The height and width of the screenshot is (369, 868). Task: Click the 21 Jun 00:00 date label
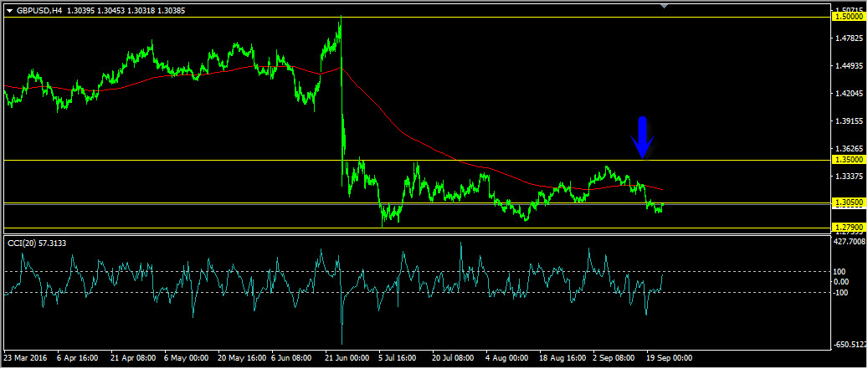tap(347, 358)
